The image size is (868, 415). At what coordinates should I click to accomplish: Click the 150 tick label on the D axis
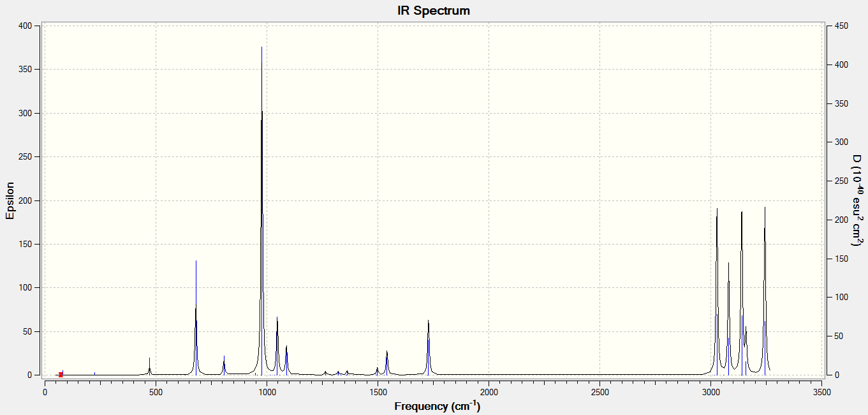[x=841, y=259]
